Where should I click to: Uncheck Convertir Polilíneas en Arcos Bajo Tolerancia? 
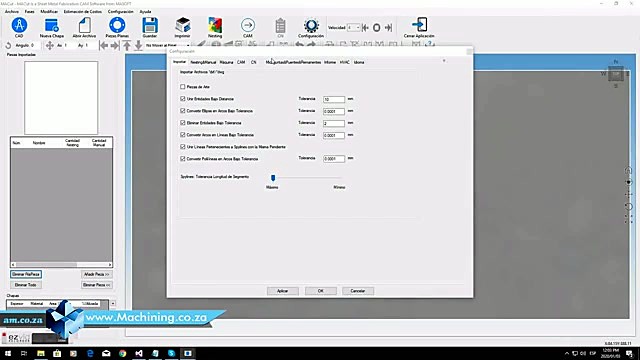pyautogui.click(x=182, y=158)
